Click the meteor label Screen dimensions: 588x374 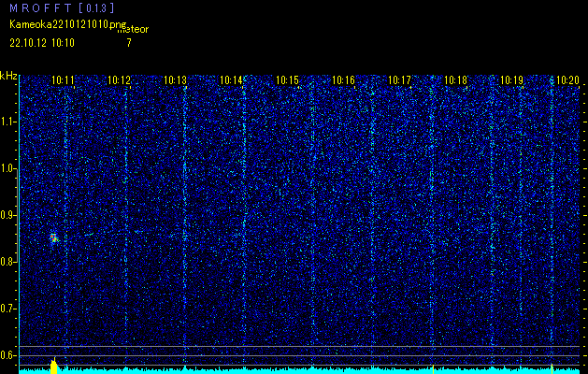[x=133, y=30]
